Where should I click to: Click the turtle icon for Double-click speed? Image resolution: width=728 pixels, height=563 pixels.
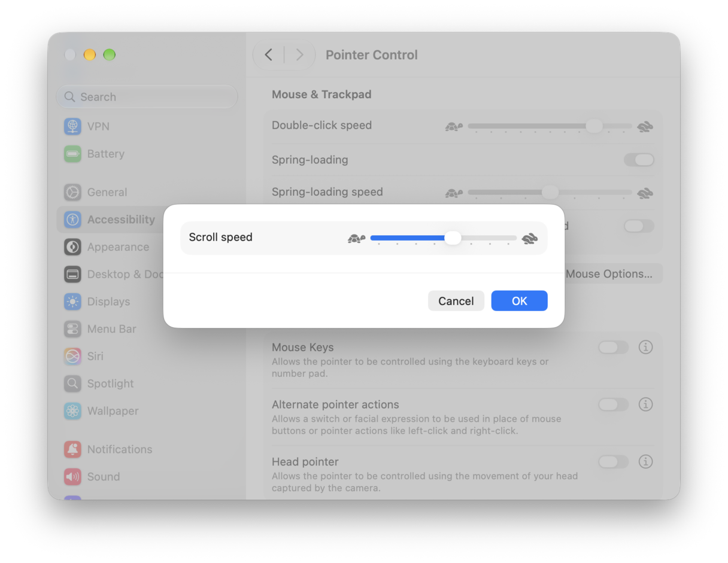pos(454,127)
